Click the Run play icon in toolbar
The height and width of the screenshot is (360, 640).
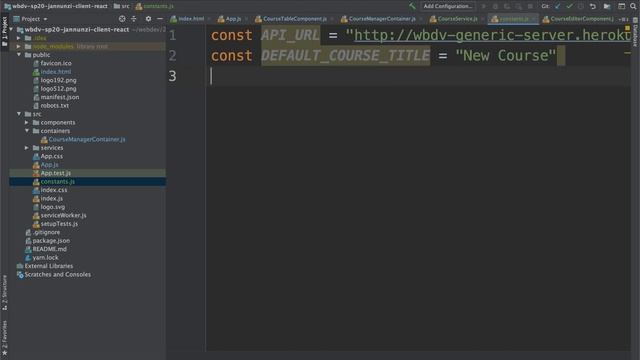coord(484,6)
